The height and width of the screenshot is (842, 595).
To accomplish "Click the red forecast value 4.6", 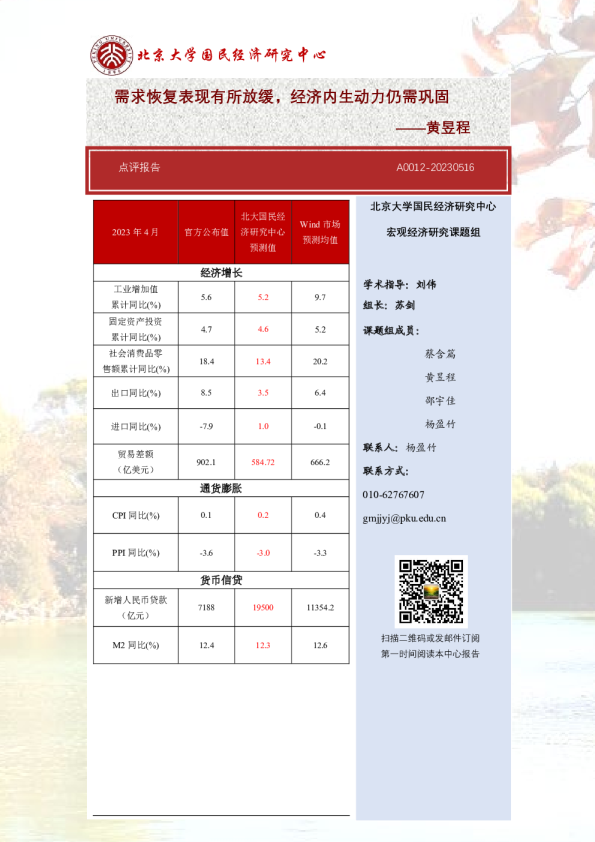I will 263,329.
